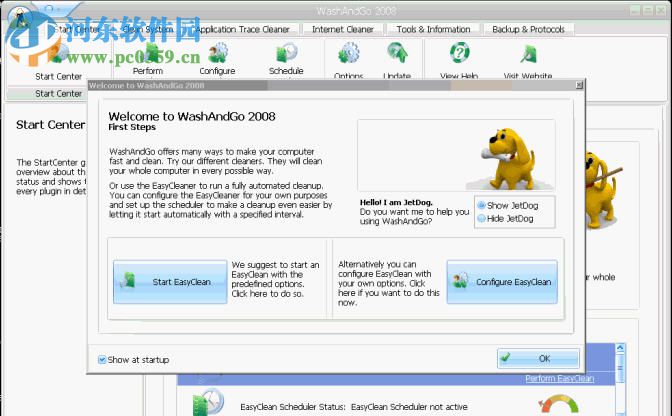
Task: Confirm the dialog with OK button
Action: coord(538,358)
